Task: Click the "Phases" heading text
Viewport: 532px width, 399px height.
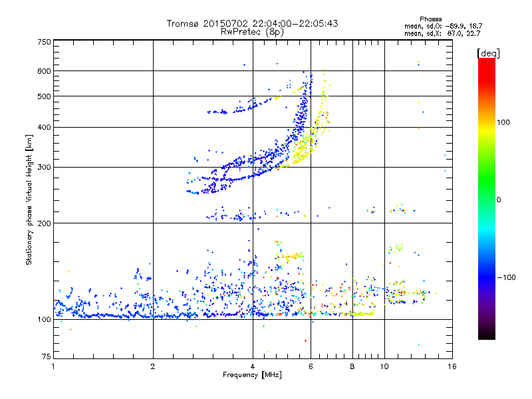Action: tap(430, 19)
